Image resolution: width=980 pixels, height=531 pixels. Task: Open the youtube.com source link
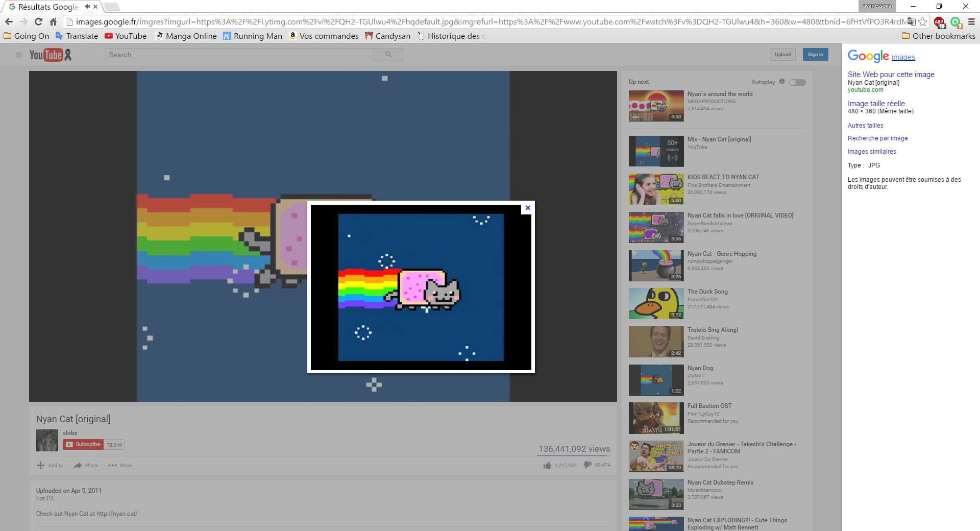click(x=865, y=90)
